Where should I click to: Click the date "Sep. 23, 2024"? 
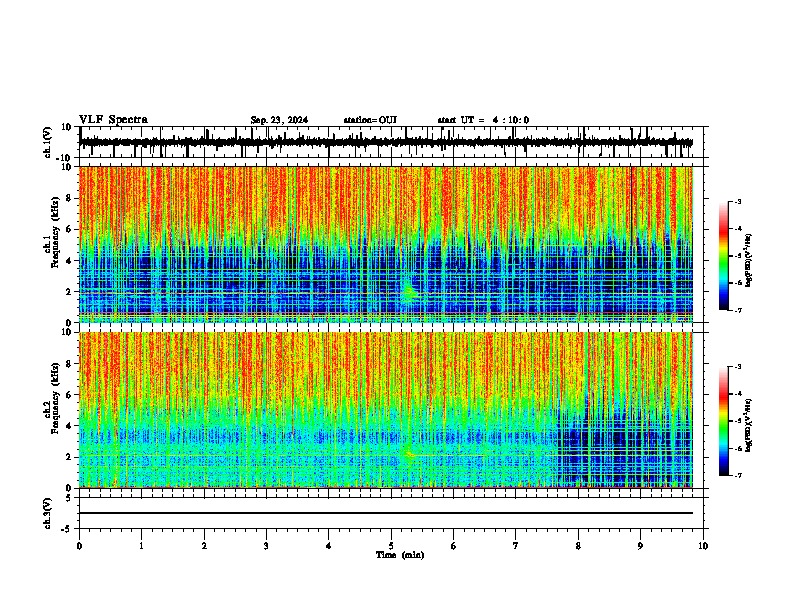[279, 120]
